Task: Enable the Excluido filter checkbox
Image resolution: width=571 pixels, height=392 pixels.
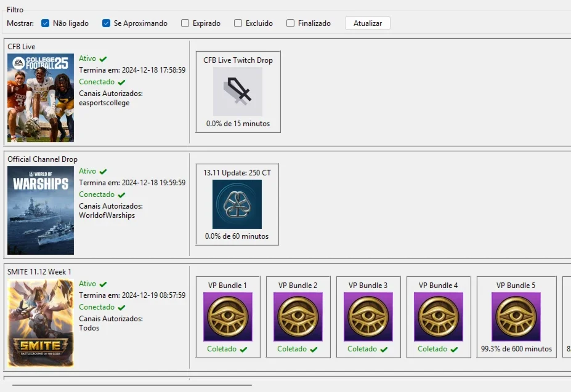Action: [x=238, y=23]
